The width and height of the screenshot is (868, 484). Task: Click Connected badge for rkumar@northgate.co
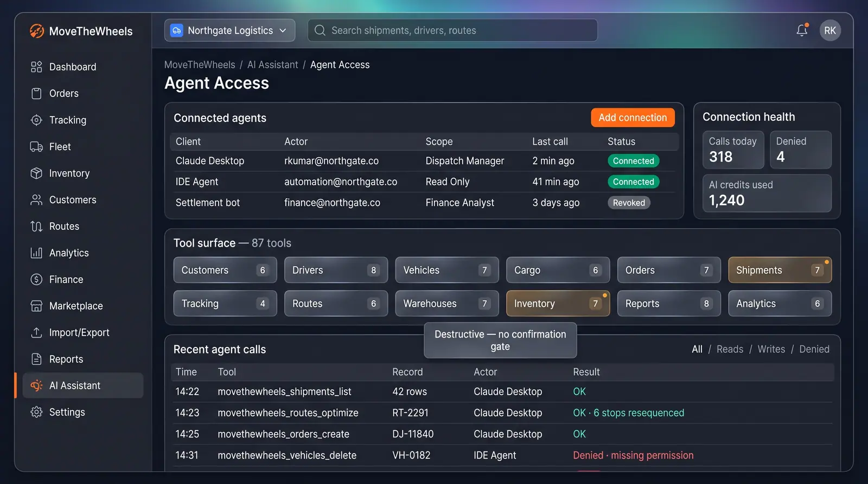click(633, 161)
